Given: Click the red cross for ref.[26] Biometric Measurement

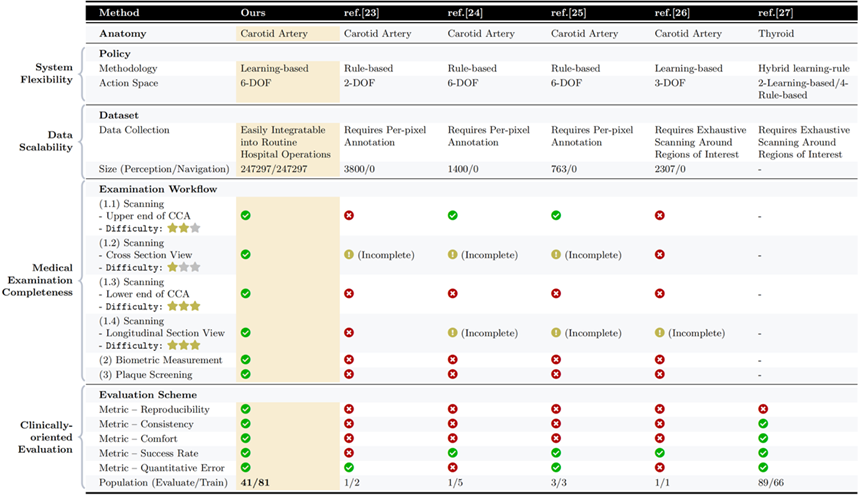Looking at the screenshot, I should [660, 359].
